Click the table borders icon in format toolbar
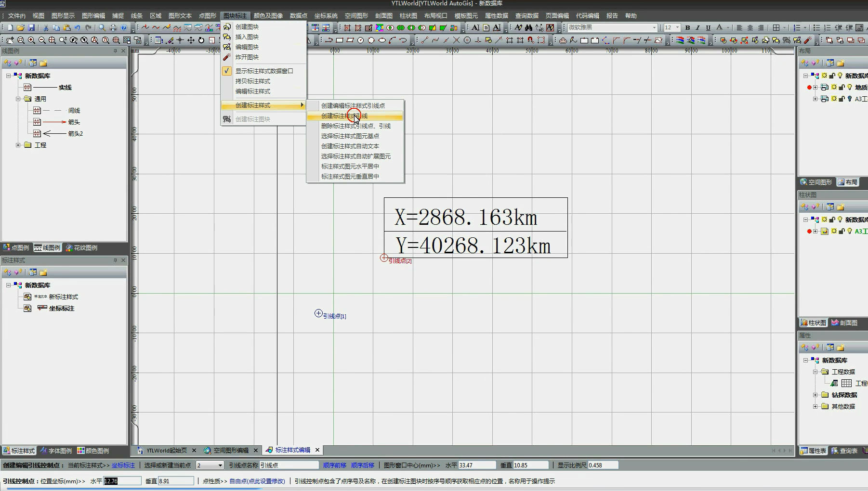 [776, 28]
